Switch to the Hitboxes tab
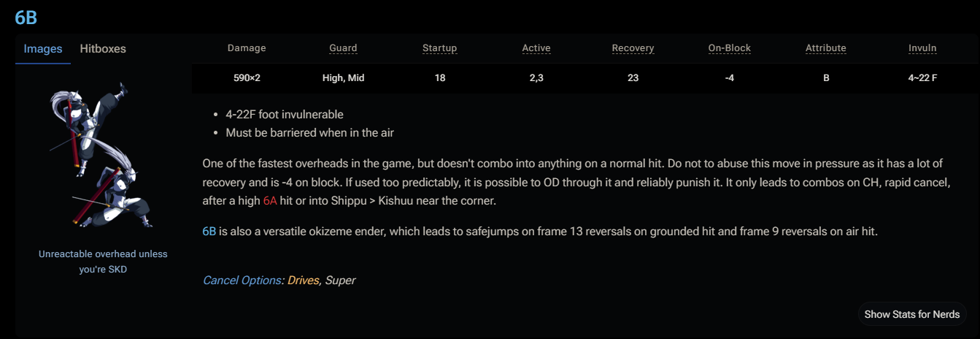 pos(103,49)
